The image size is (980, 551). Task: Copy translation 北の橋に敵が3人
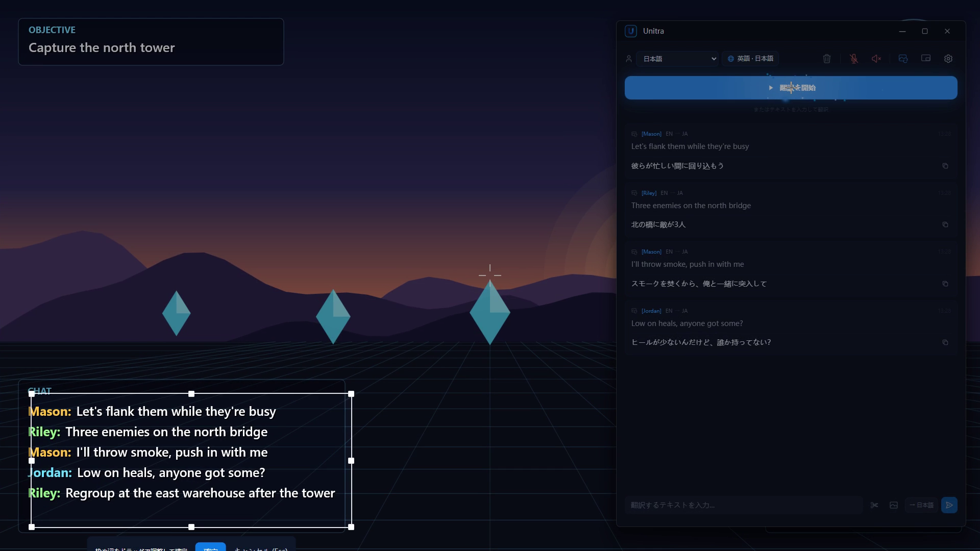(x=945, y=224)
